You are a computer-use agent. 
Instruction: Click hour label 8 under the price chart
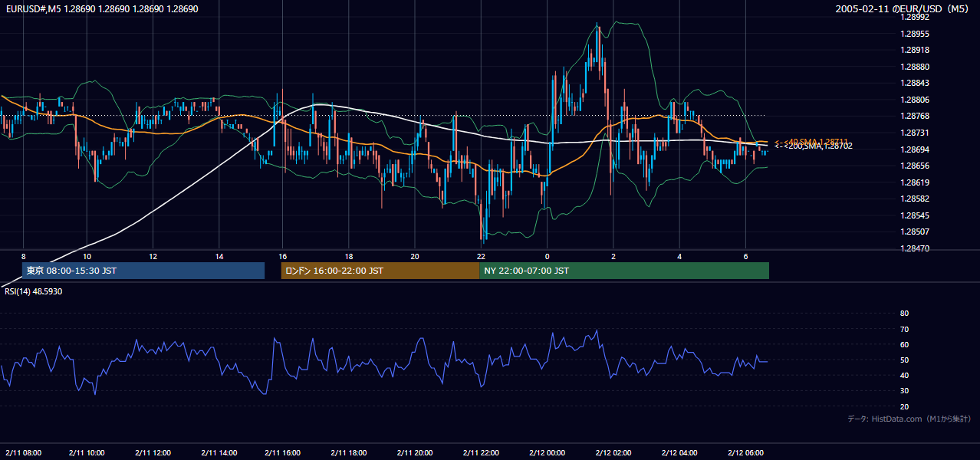pos(23,257)
